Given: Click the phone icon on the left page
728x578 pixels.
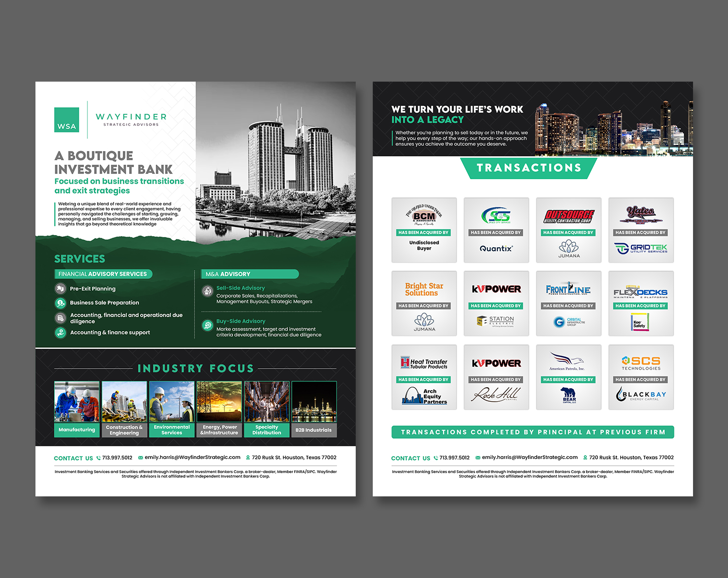Looking at the screenshot, I should [99, 458].
